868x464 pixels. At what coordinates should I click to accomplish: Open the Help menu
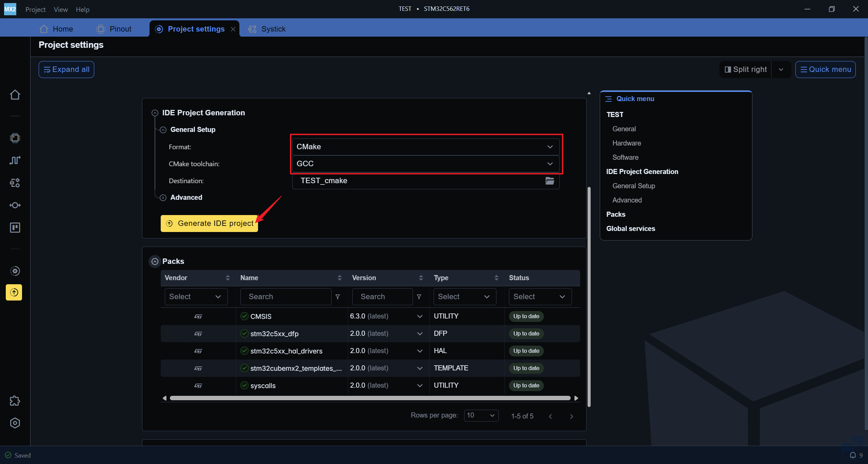pyautogui.click(x=82, y=9)
